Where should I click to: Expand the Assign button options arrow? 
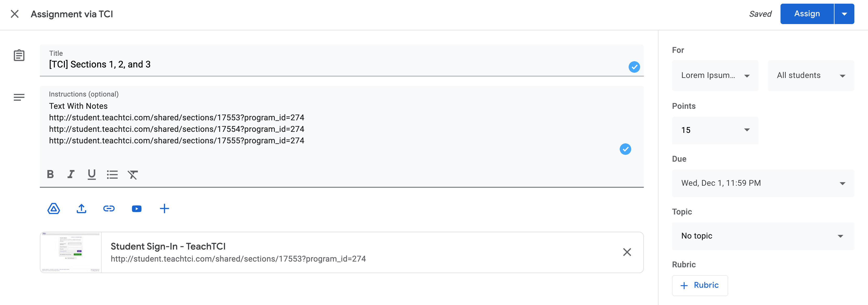845,13
